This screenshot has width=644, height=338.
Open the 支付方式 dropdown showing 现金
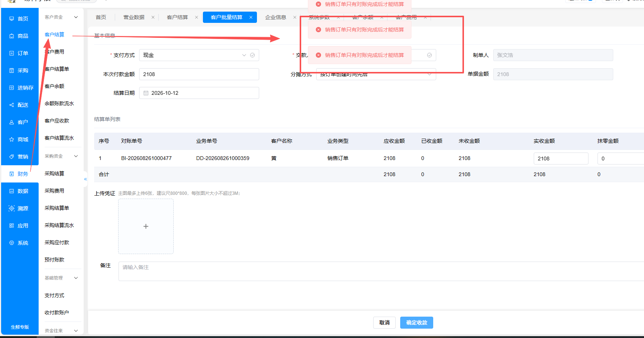[x=199, y=55]
